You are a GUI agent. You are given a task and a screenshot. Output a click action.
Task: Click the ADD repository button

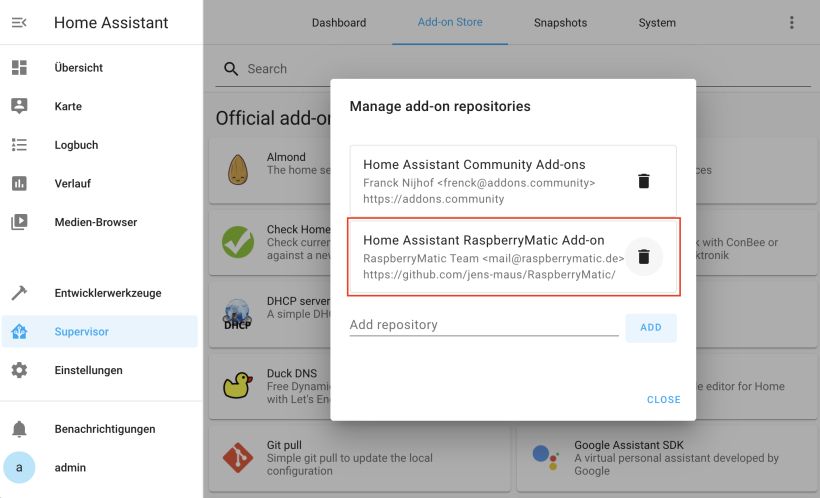tap(651, 327)
